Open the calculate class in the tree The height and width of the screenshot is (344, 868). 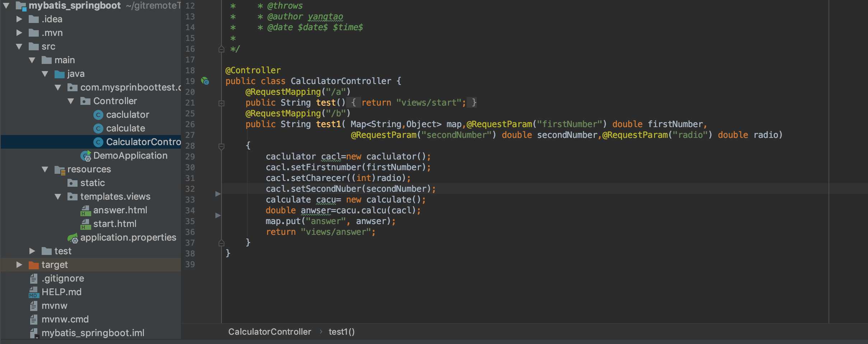coord(126,128)
